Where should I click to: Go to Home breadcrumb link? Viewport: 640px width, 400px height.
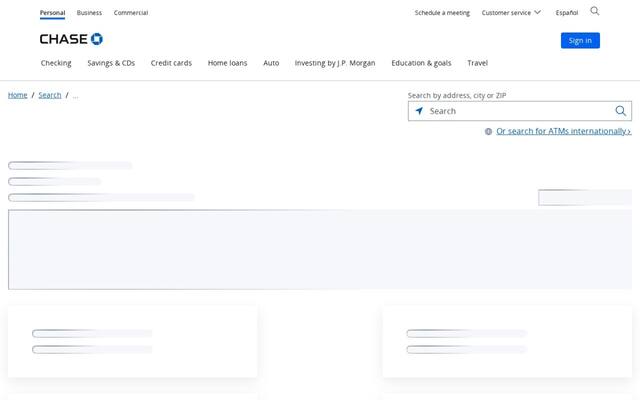click(18, 95)
